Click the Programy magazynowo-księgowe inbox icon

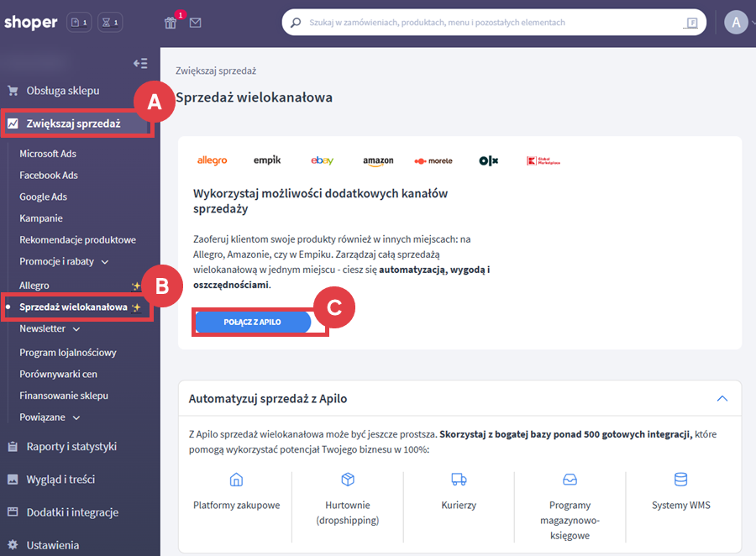570,480
